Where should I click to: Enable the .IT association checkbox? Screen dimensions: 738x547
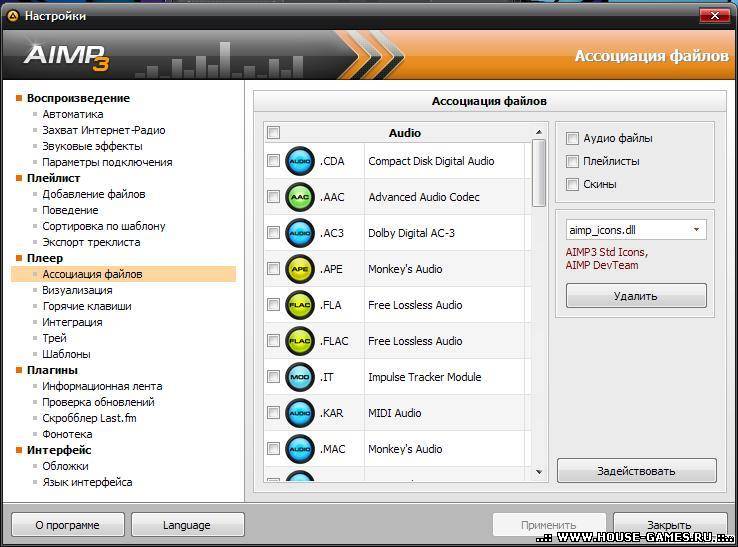coord(273,377)
